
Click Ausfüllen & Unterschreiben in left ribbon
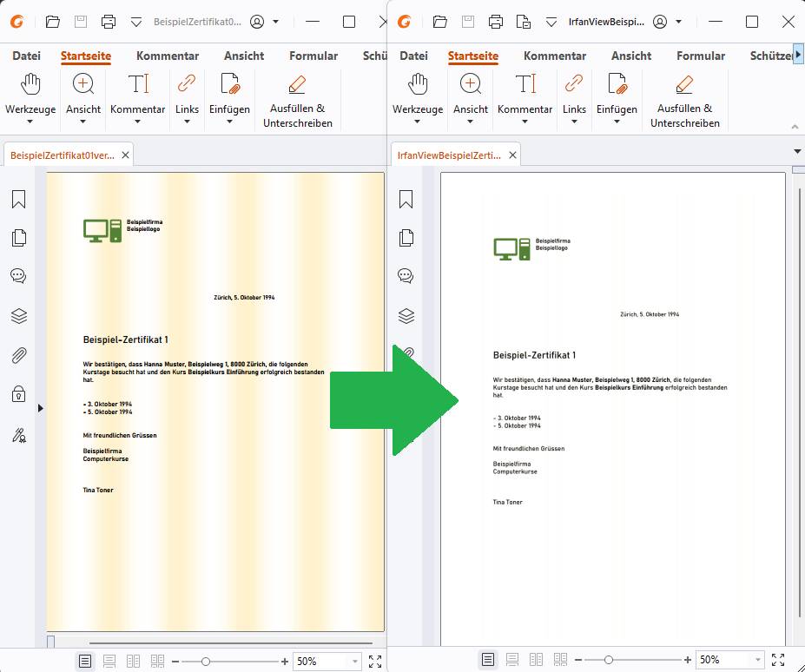[298, 101]
